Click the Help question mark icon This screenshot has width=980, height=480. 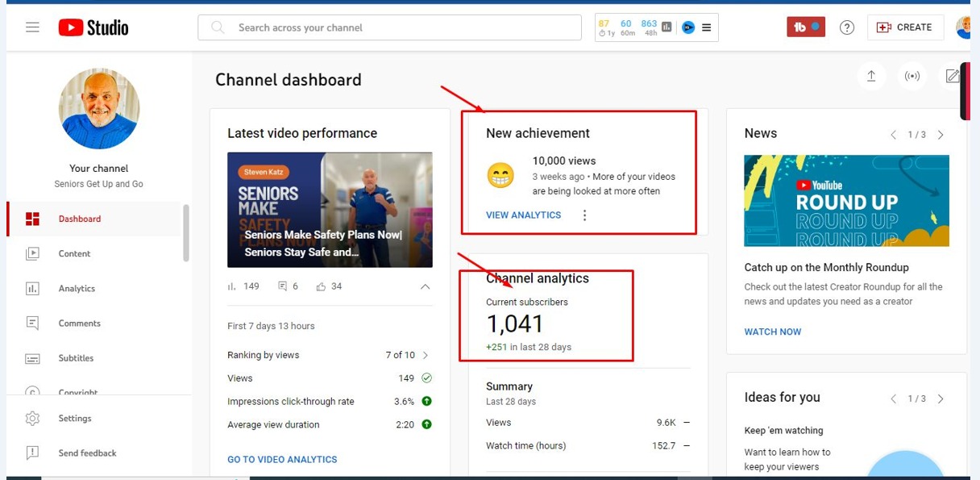[x=846, y=27]
